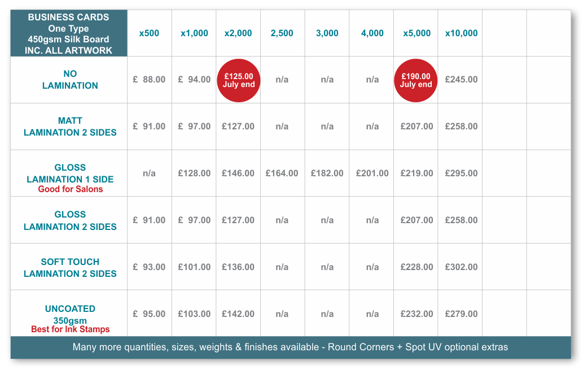Select the x10,000 column header

pos(461,33)
